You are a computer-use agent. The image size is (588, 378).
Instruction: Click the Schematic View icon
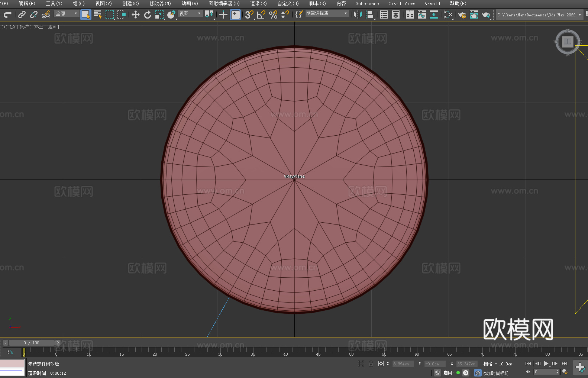pyautogui.click(x=434, y=14)
